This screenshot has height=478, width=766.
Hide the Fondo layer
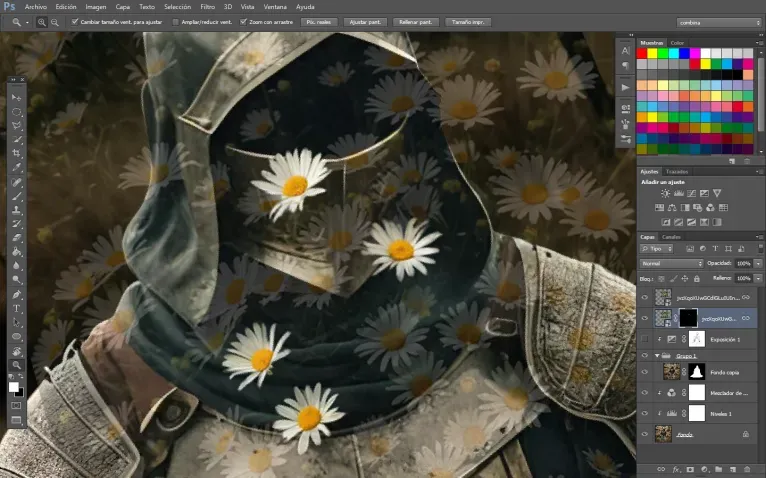[645, 434]
